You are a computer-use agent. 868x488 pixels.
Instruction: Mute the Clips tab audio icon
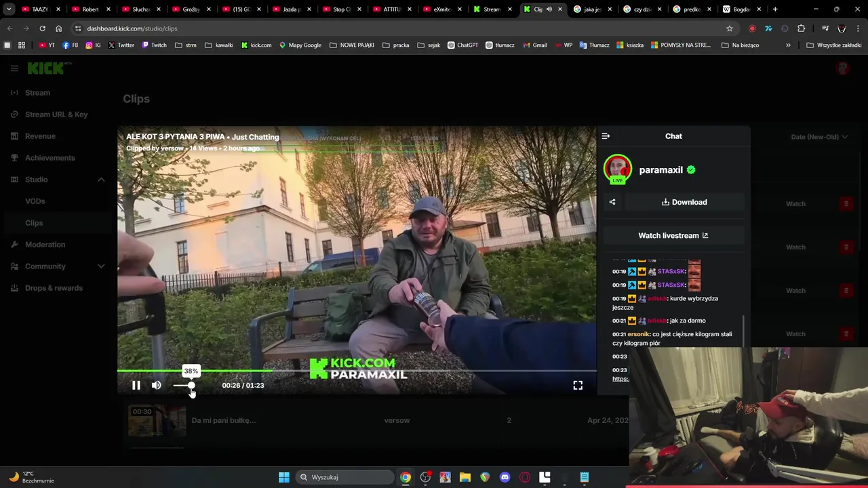[549, 9]
